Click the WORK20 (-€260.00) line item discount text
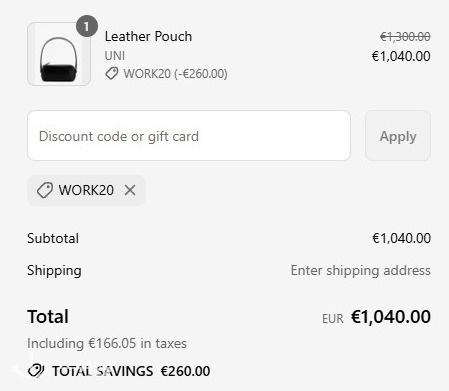 point(175,74)
